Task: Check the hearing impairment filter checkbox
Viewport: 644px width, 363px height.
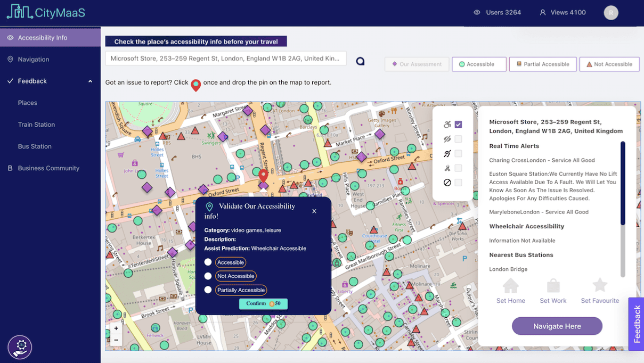Action: point(458,154)
